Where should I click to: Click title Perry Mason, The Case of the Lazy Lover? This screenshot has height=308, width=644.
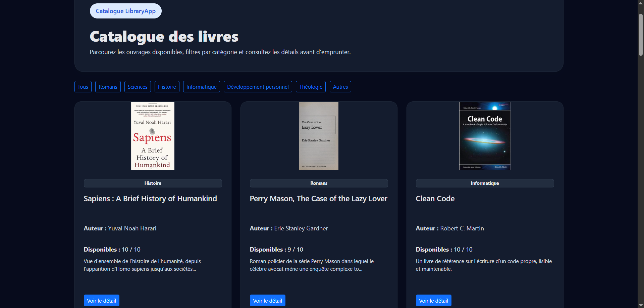319,199
